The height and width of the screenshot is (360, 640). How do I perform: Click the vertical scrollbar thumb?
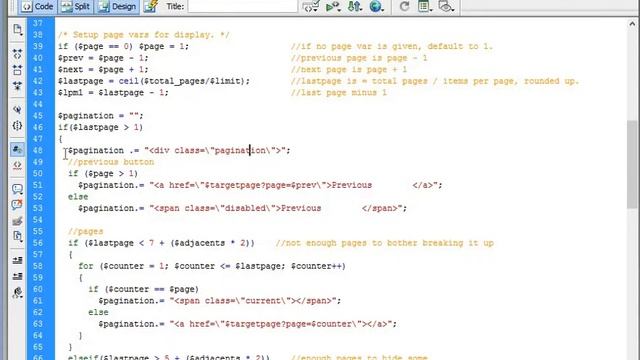(632, 164)
